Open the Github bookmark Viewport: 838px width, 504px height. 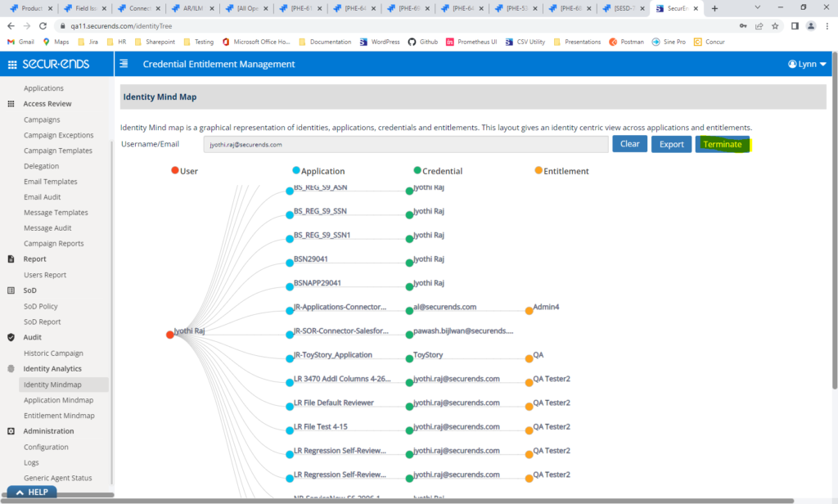tap(423, 42)
